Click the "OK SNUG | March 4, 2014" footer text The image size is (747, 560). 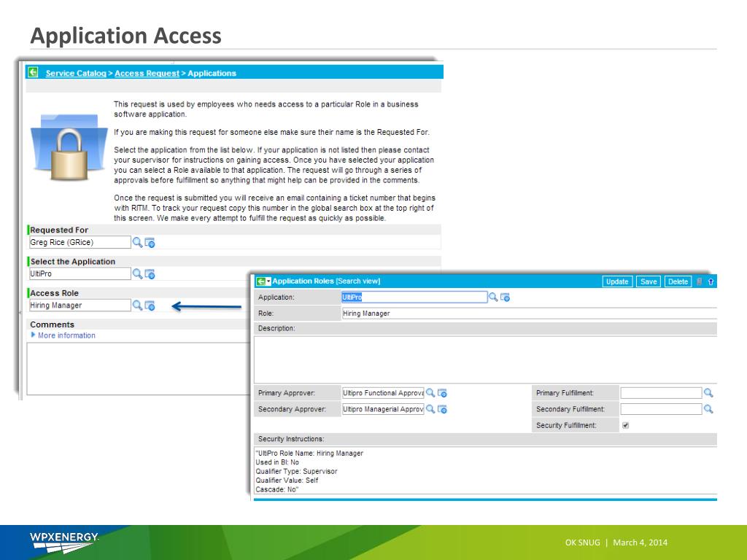(616, 542)
